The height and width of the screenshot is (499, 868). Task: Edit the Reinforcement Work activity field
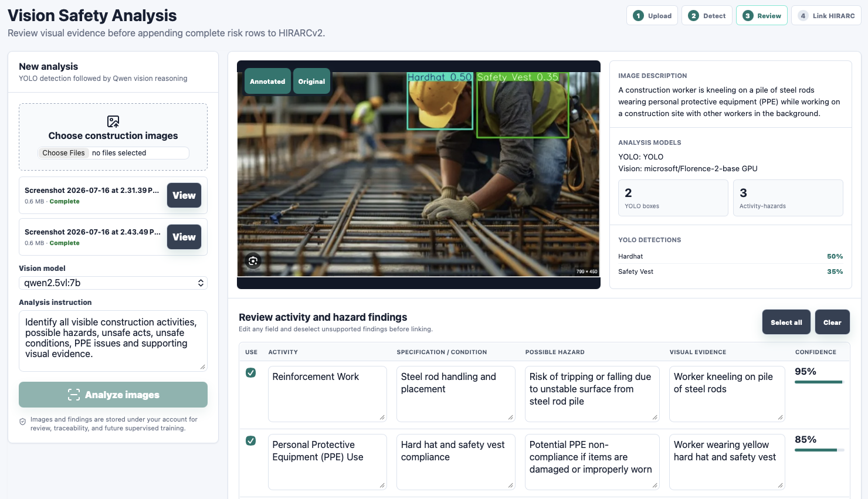click(x=327, y=394)
